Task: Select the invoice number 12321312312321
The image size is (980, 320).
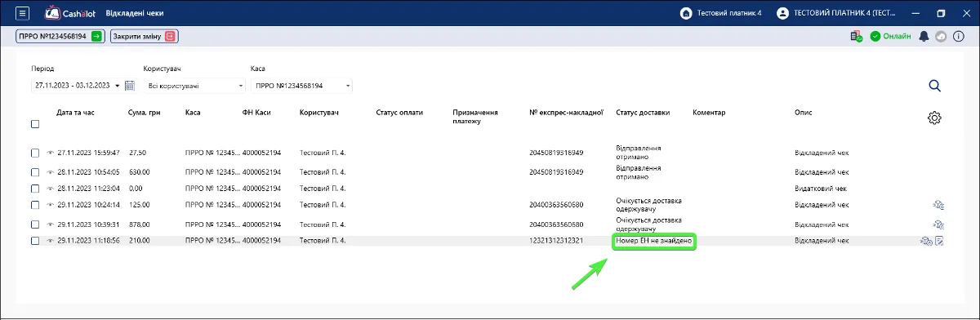Action: tap(555, 241)
